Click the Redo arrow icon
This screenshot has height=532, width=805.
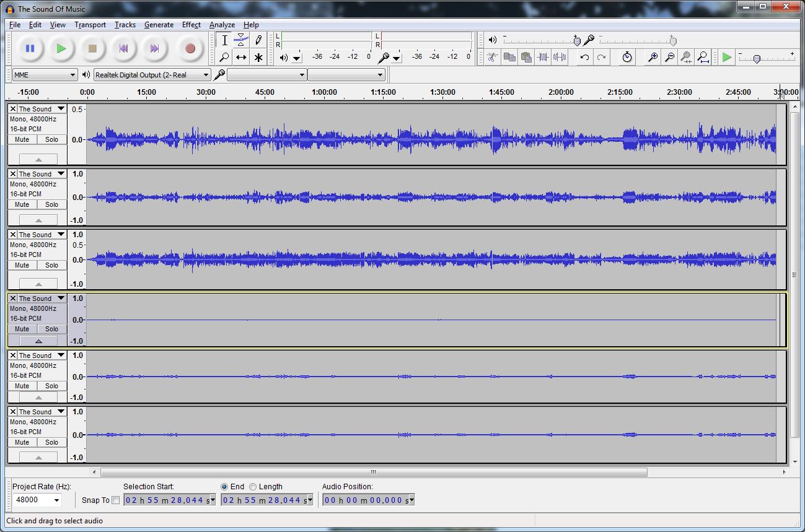601,57
